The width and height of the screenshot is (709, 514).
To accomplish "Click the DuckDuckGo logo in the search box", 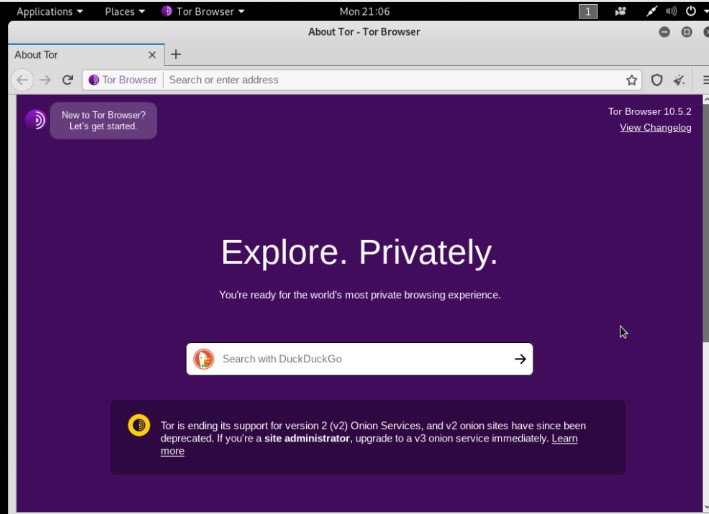I will click(x=203, y=359).
